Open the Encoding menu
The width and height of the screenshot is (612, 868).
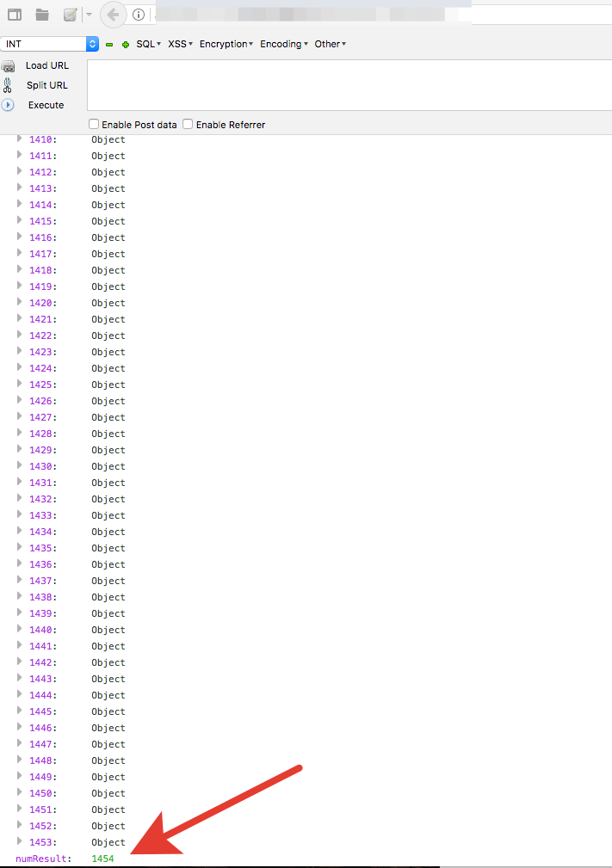283,44
